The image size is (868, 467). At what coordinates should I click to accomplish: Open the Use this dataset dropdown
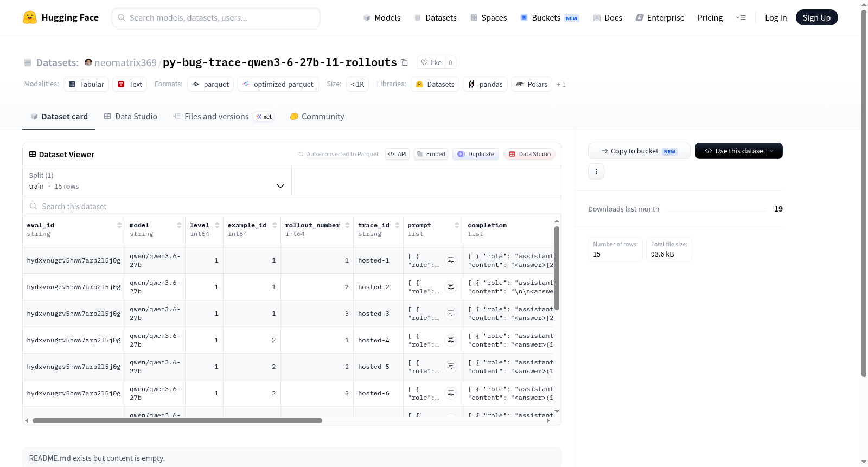(739, 151)
